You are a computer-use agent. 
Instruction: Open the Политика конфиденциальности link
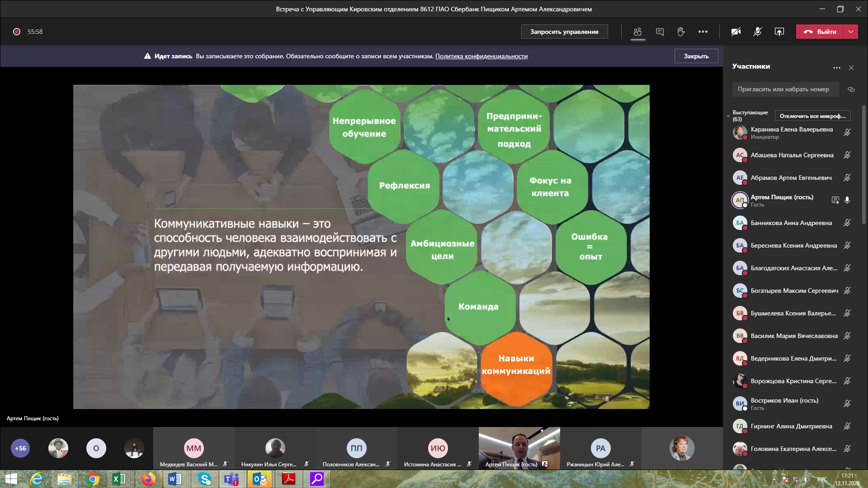481,56
